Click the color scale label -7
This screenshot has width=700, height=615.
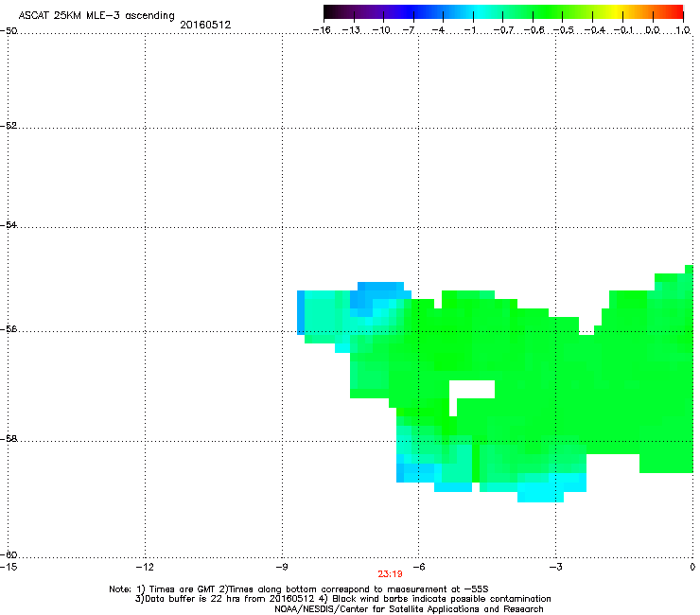tap(409, 30)
